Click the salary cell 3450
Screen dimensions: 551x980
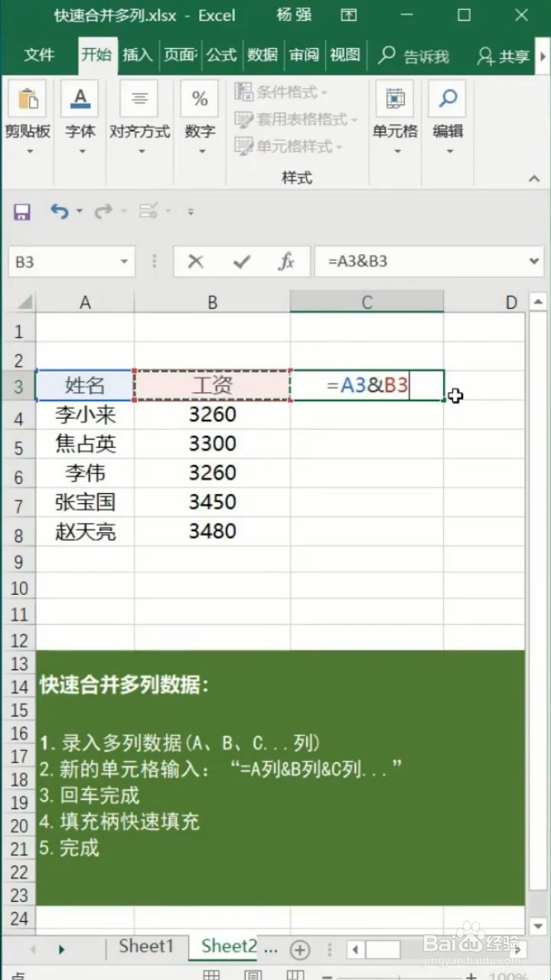click(212, 502)
